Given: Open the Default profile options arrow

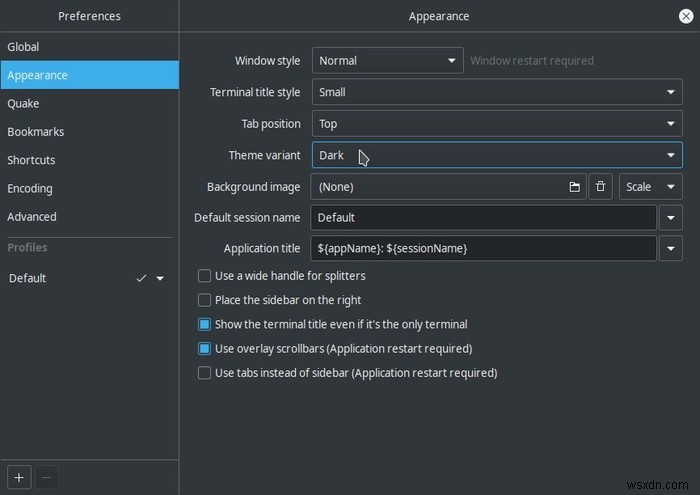Looking at the screenshot, I should [160, 278].
